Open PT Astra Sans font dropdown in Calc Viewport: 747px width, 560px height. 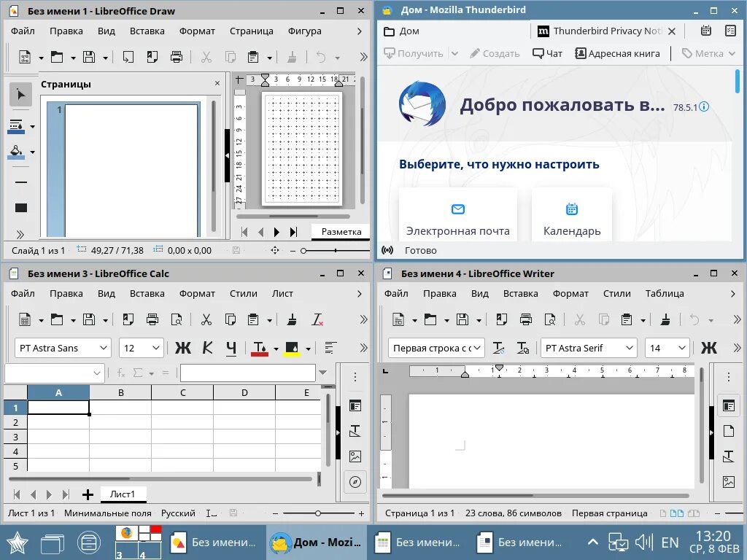tap(104, 348)
